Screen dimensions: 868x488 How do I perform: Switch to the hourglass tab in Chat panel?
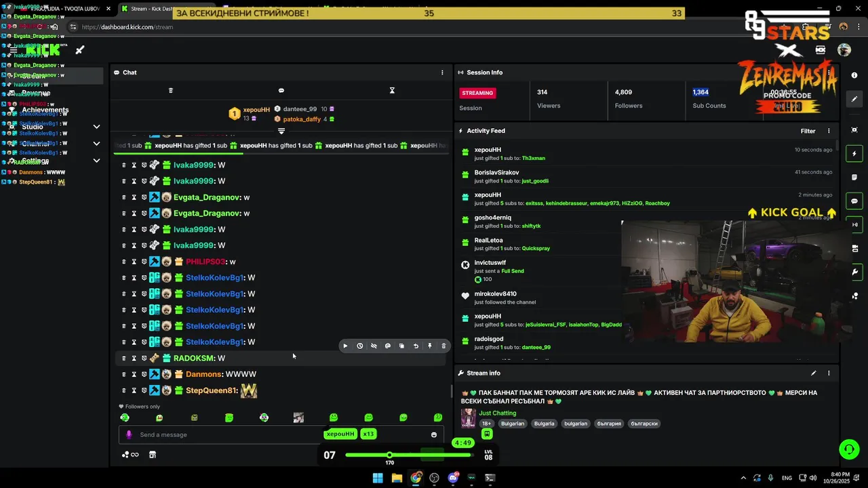[392, 90]
